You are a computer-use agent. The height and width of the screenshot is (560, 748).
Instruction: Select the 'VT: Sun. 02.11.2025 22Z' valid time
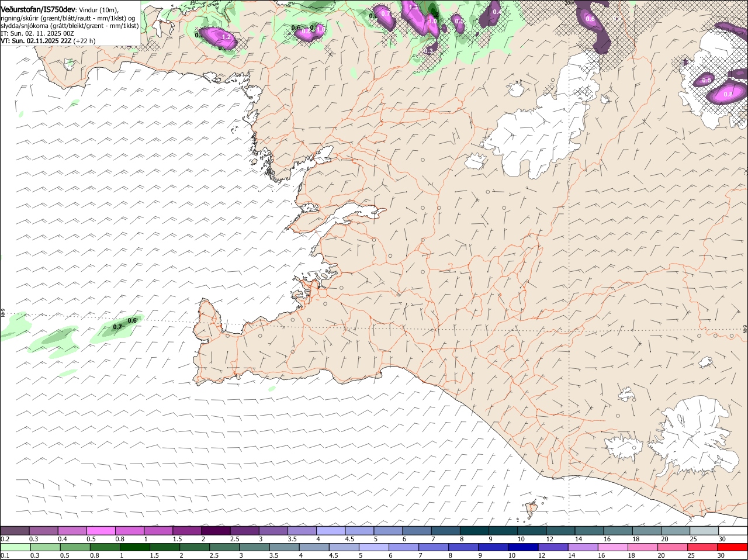tap(36, 41)
